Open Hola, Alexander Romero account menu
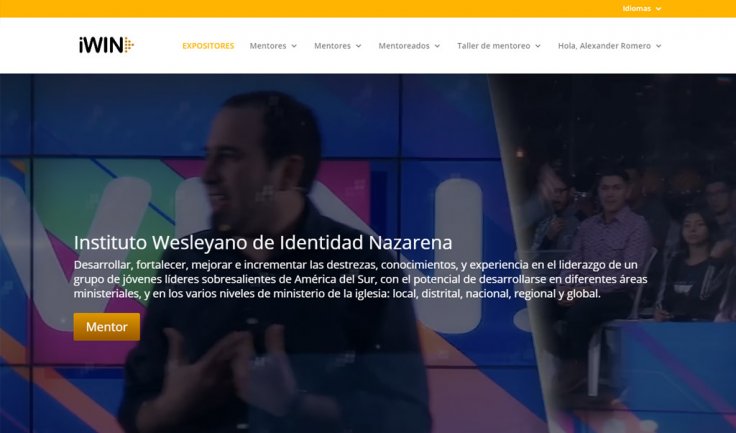 604,46
